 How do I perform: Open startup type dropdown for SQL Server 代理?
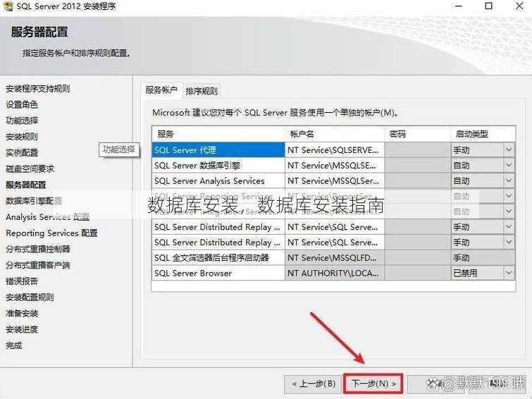click(x=509, y=149)
